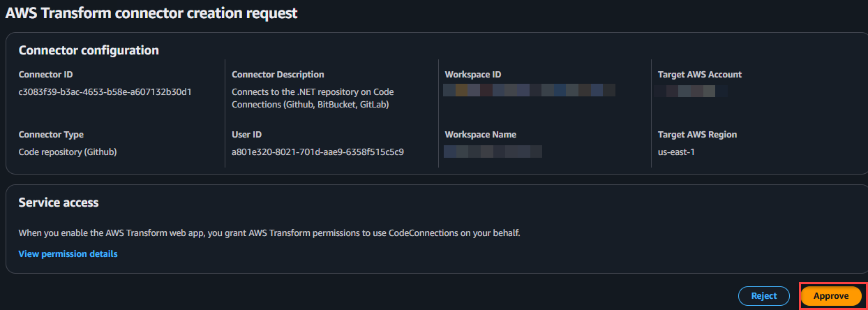Click the AWS Transform connector creation request title

[151, 13]
